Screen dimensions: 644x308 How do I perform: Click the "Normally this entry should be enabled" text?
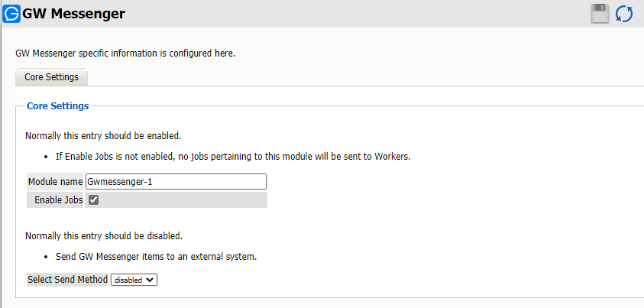(102, 136)
